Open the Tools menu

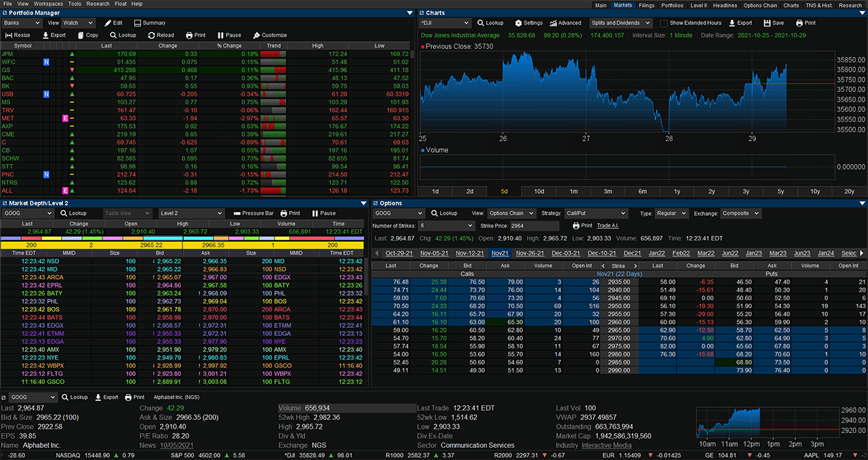[x=75, y=4]
